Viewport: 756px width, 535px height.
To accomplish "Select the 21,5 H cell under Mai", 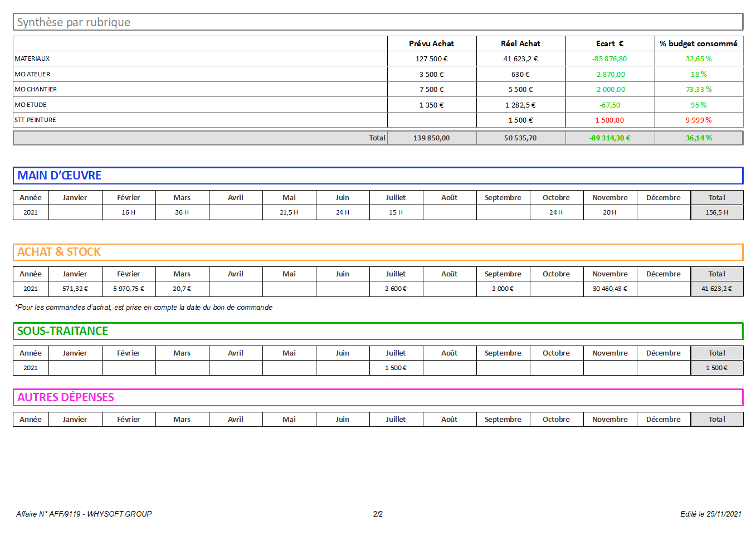I will [289, 212].
